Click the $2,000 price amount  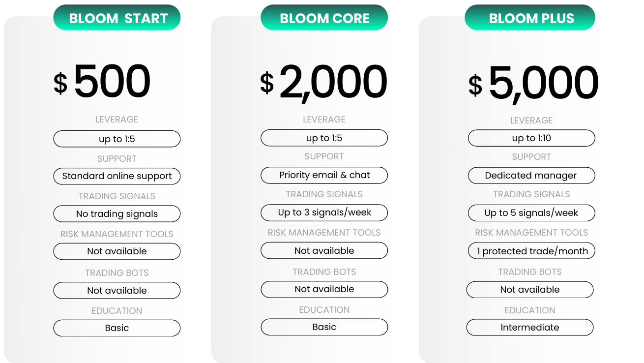click(x=324, y=82)
